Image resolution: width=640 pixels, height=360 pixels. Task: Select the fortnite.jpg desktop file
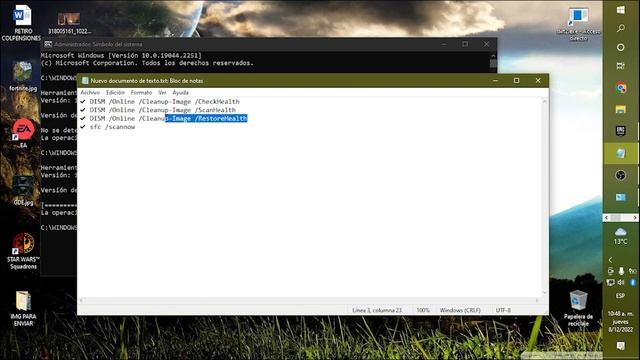click(23, 76)
